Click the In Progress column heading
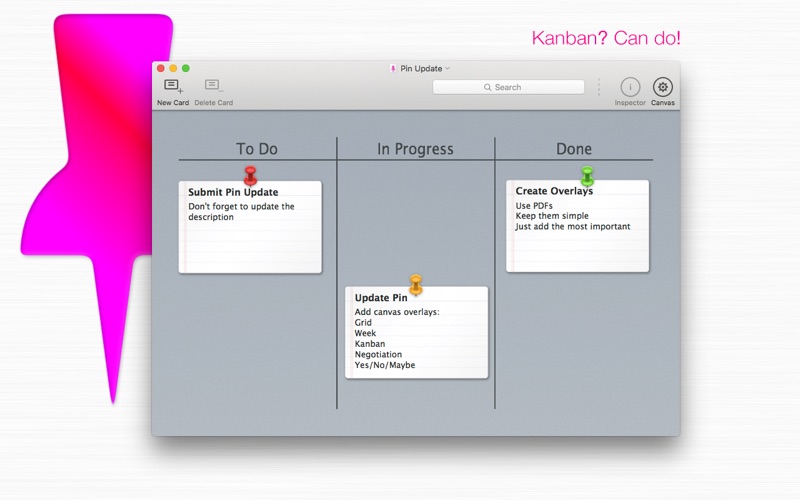This screenshot has width=800, height=500. coord(415,149)
